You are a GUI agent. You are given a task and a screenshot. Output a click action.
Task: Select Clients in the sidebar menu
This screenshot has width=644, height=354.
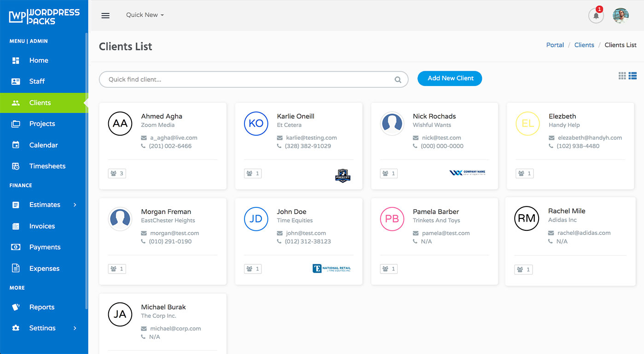(x=40, y=103)
